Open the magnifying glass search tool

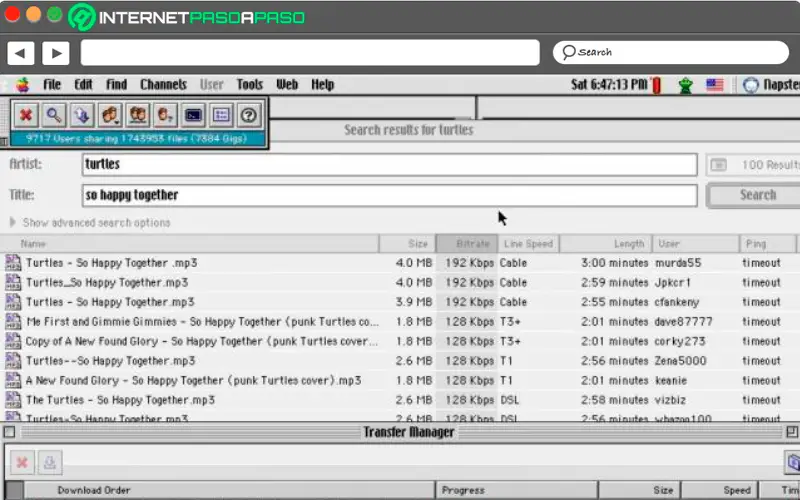coord(54,115)
